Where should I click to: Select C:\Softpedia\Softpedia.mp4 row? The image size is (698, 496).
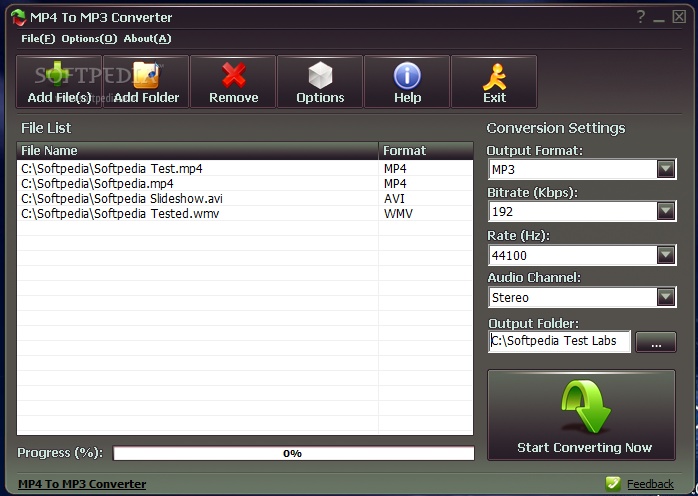(245, 183)
